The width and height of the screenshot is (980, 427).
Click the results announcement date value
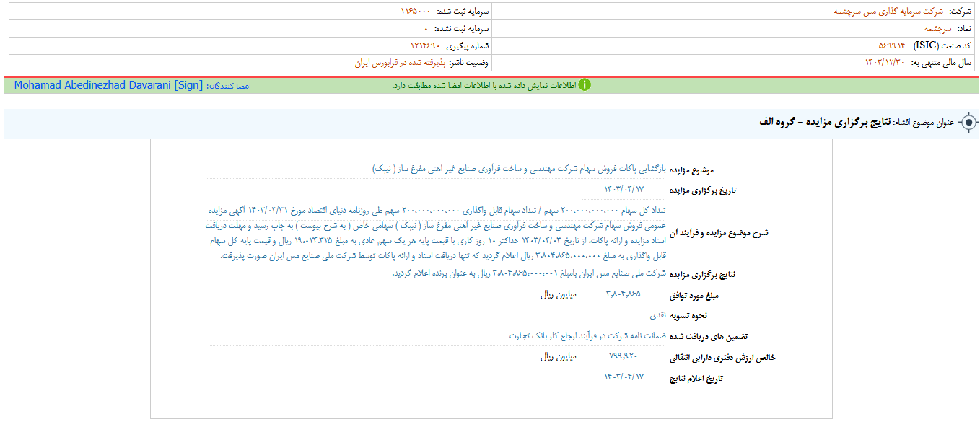pos(624,377)
